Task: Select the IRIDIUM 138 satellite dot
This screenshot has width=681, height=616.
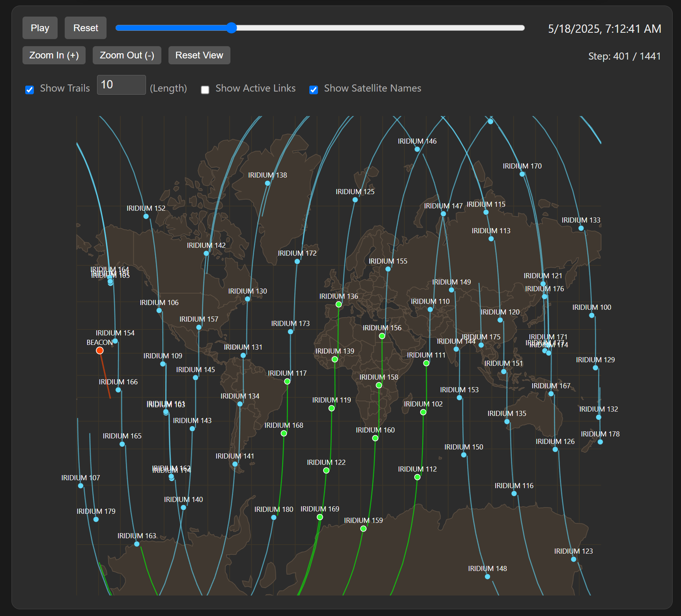Action: [x=268, y=183]
